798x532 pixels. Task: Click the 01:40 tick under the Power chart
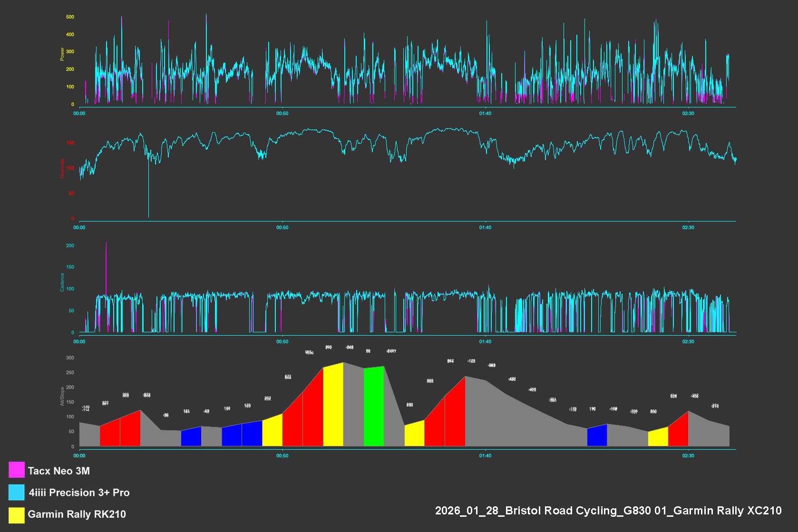[x=485, y=114]
